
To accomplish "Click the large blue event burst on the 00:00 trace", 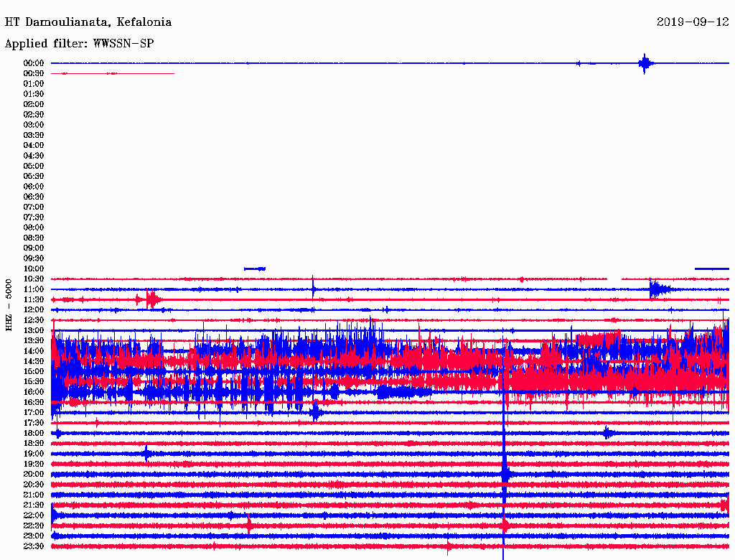I will (x=645, y=63).
